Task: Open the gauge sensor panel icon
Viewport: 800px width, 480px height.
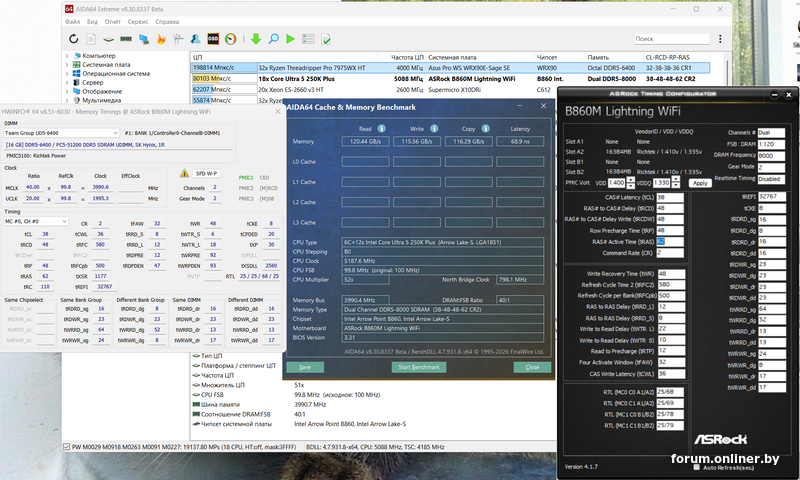Action: [231, 39]
